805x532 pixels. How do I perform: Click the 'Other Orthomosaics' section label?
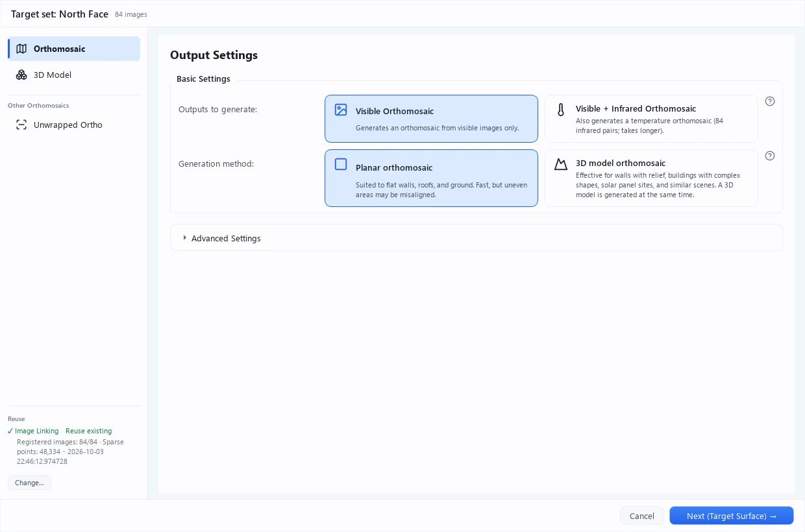pyautogui.click(x=38, y=105)
